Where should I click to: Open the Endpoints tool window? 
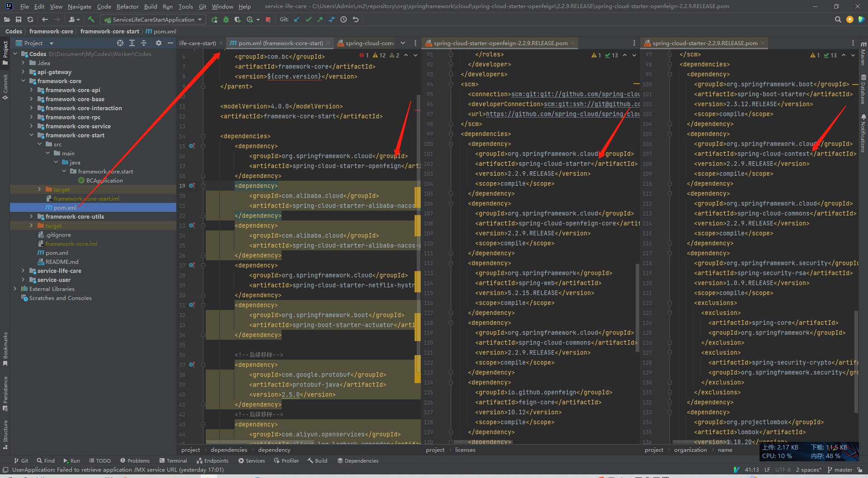pos(212,461)
